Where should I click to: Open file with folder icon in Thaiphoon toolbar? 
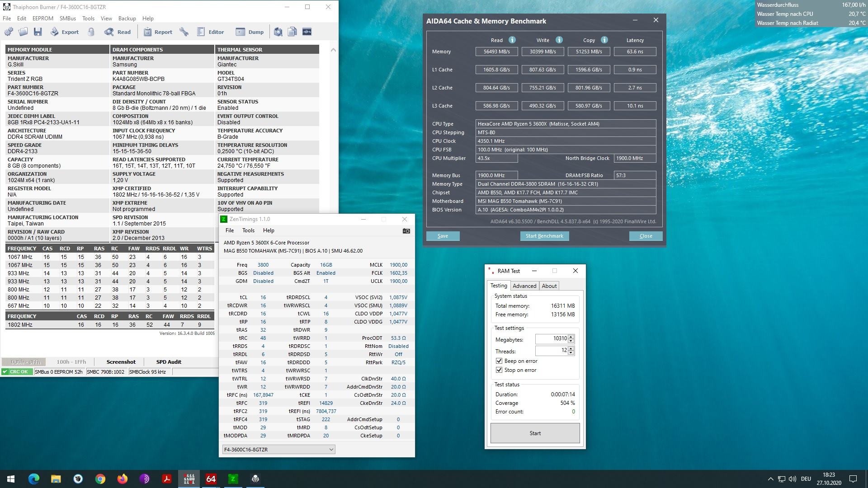pos(23,32)
